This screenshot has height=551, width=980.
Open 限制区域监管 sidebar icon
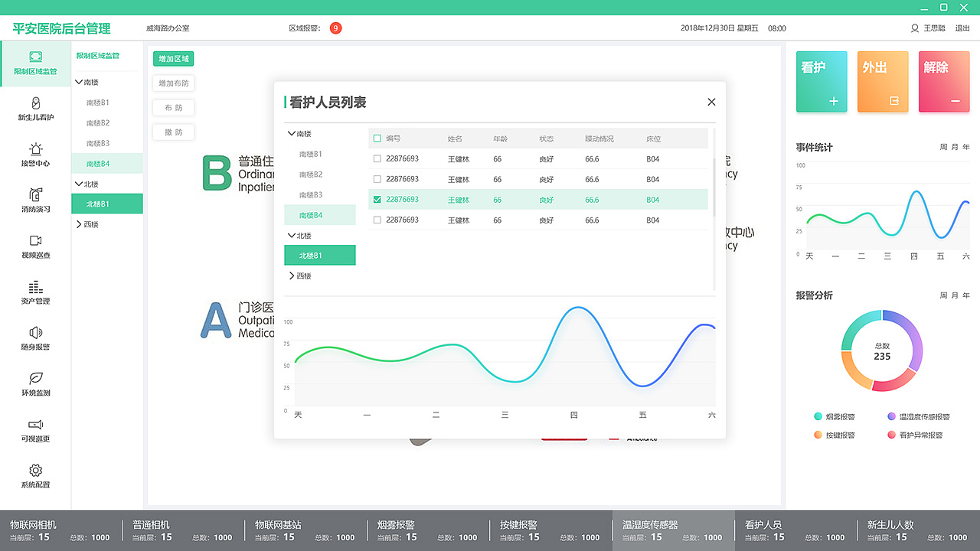point(35,57)
